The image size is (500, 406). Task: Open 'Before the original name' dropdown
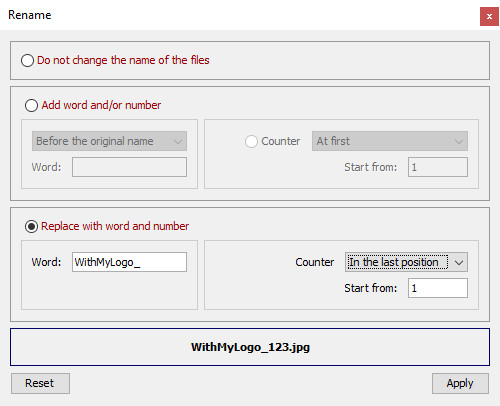109,141
